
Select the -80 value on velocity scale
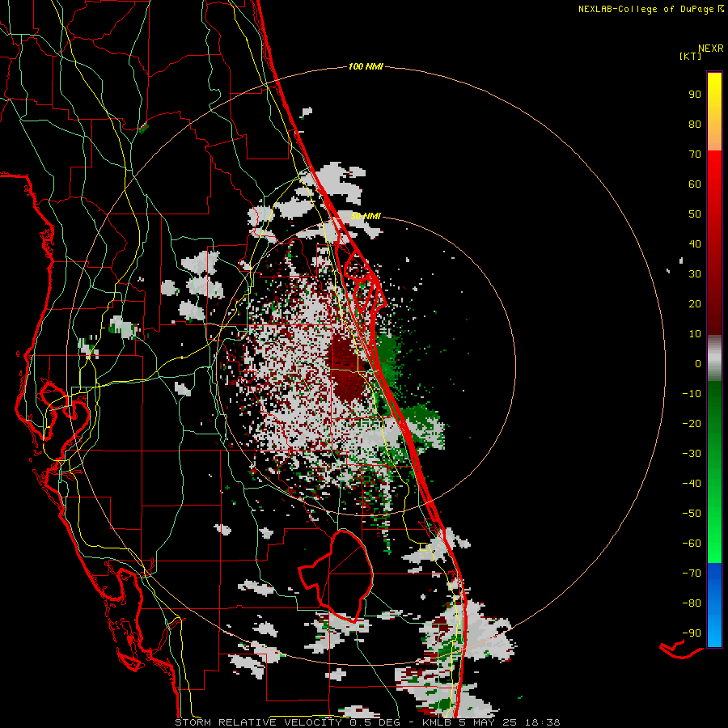(692, 603)
